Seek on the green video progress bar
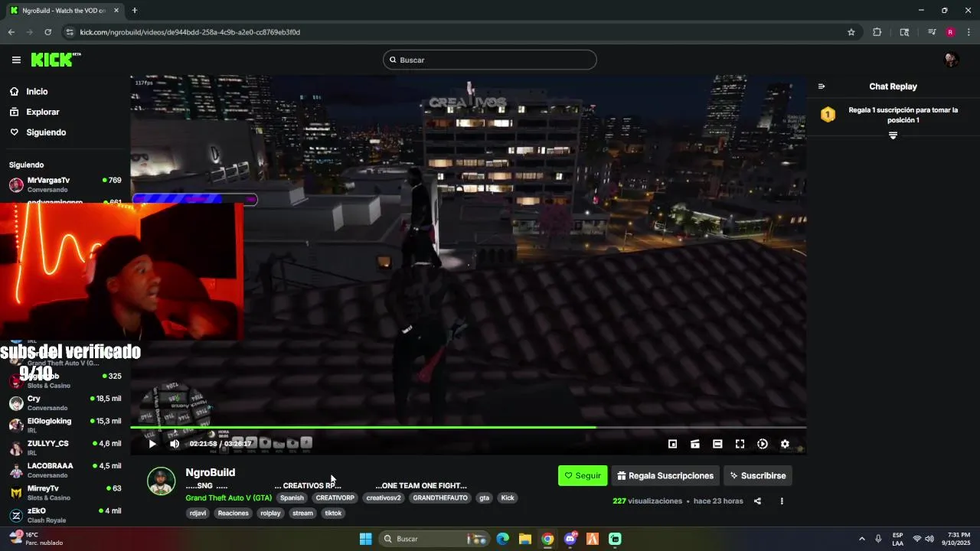The image size is (980, 551). coord(468,427)
